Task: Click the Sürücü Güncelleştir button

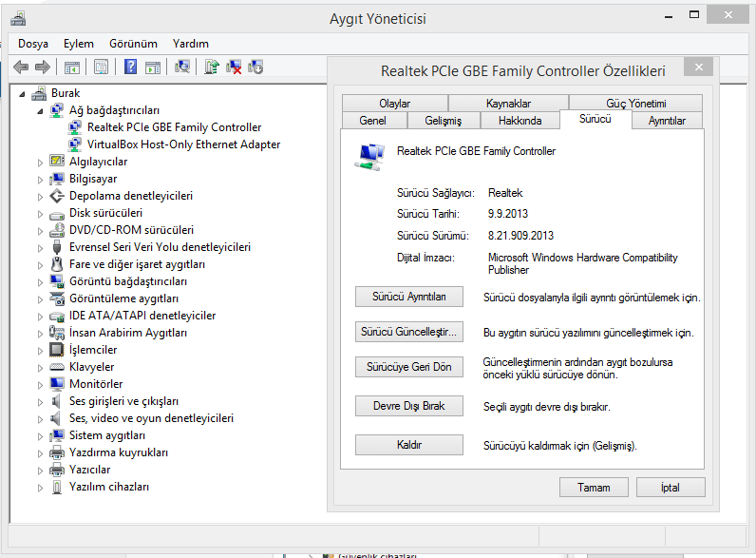Action: (x=408, y=332)
